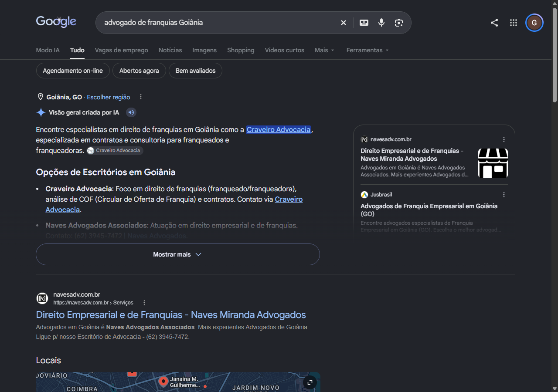
Task: Share this results page via share icon
Action: click(494, 23)
